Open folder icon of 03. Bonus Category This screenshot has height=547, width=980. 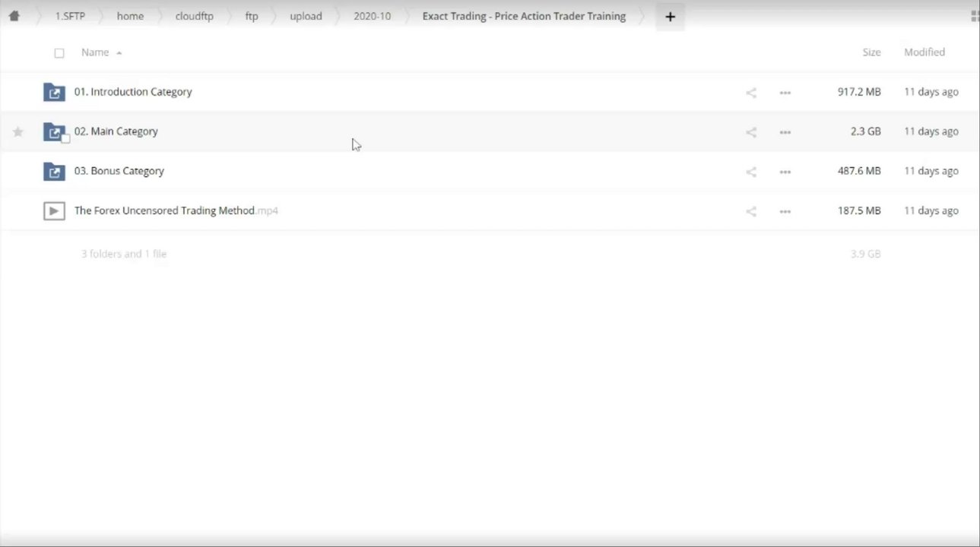[54, 172]
